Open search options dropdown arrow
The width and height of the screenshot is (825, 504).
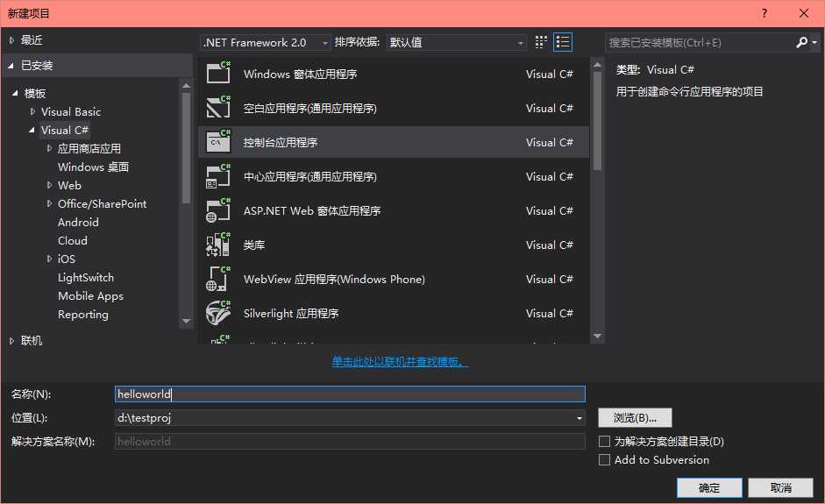coord(814,42)
